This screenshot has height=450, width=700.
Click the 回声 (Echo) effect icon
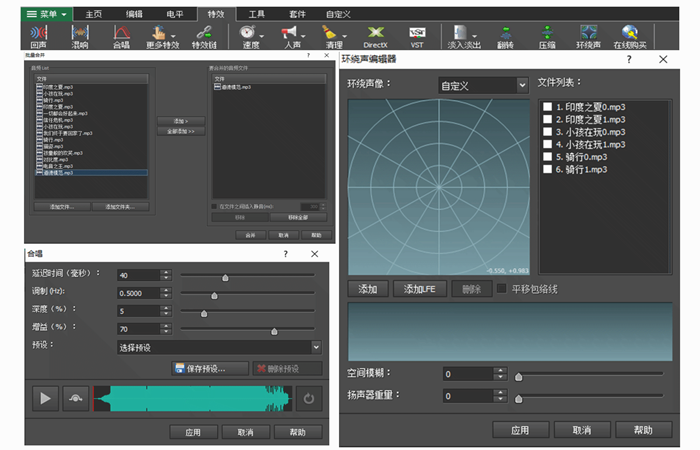tap(37, 37)
